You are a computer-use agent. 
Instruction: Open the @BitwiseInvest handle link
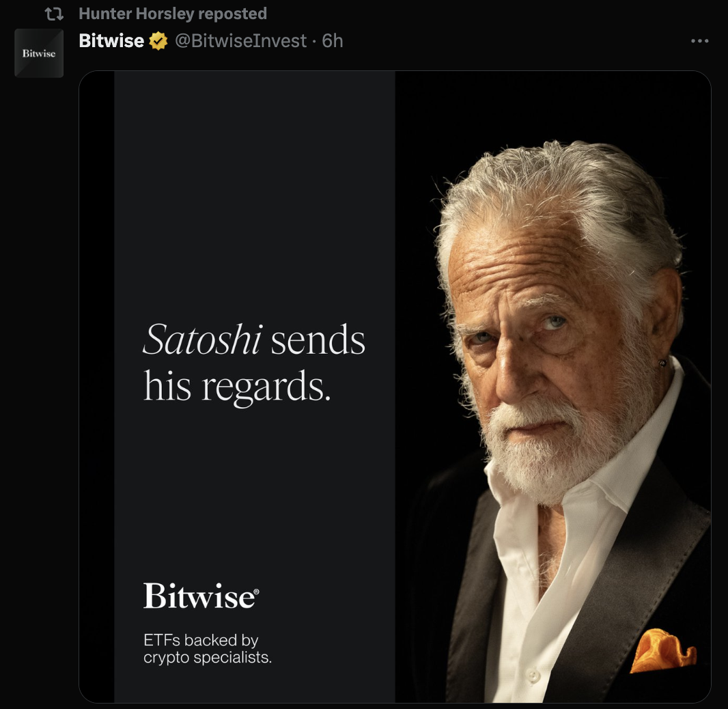(240, 41)
